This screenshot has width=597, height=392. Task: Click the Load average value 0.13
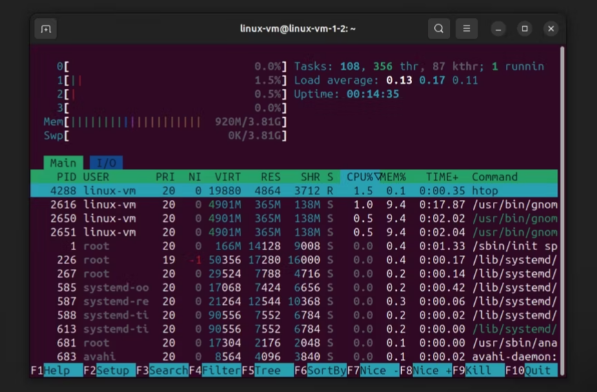click(x=399, y=80)
